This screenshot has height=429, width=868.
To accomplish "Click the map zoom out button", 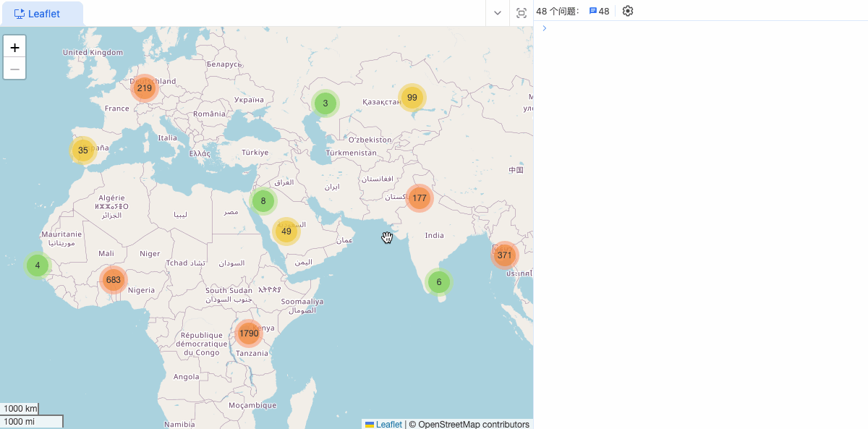I will point(14,68).
